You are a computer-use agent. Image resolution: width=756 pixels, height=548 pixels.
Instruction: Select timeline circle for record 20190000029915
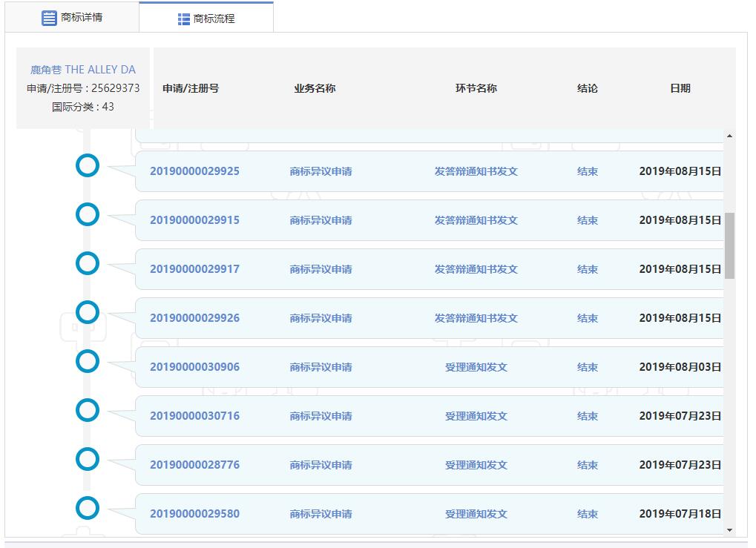click(88, 214)
